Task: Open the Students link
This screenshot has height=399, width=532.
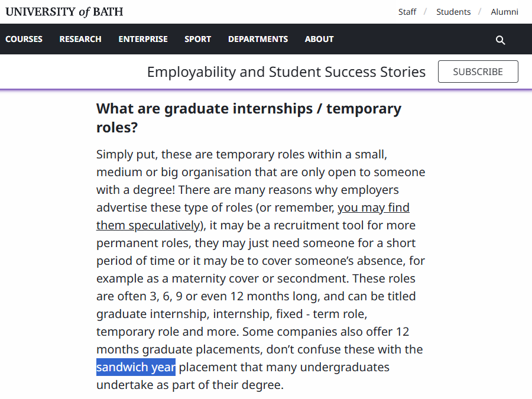Action: tap(453, 12)
